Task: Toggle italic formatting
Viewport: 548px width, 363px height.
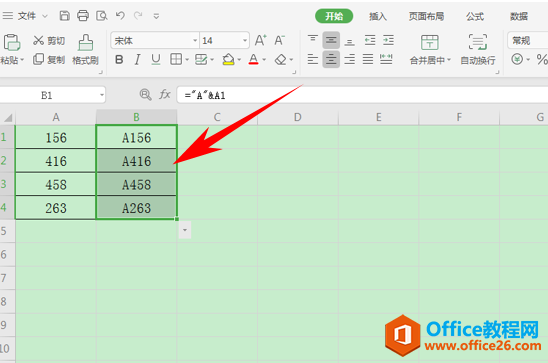Action: pyautogui.click(x=137, y=60)
